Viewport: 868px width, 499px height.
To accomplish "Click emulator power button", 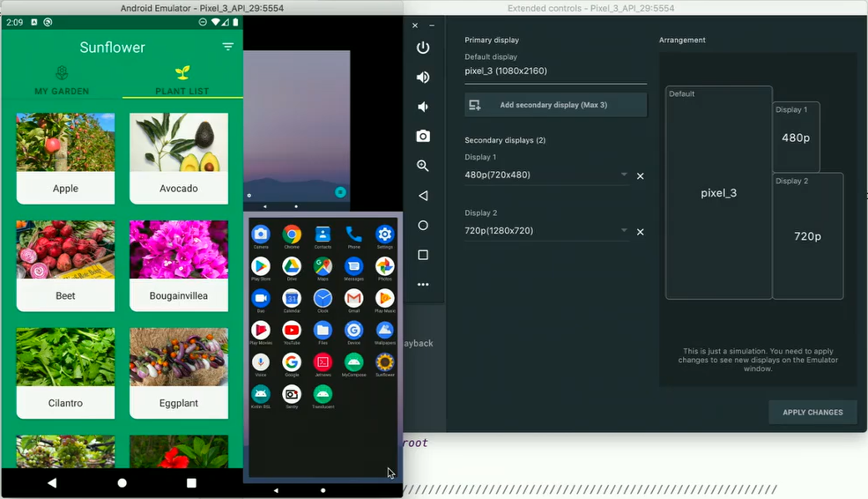I will tap(423, 48).
